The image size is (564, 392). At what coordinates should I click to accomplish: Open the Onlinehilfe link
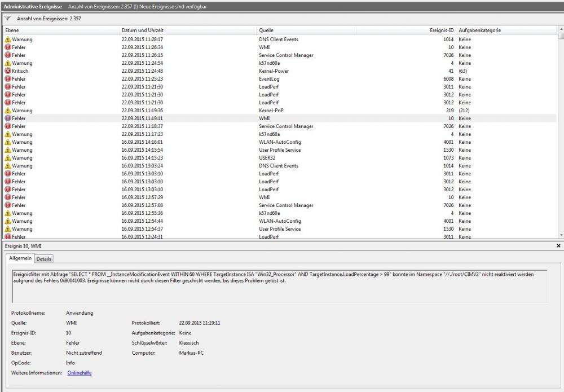tap(79, 373)
